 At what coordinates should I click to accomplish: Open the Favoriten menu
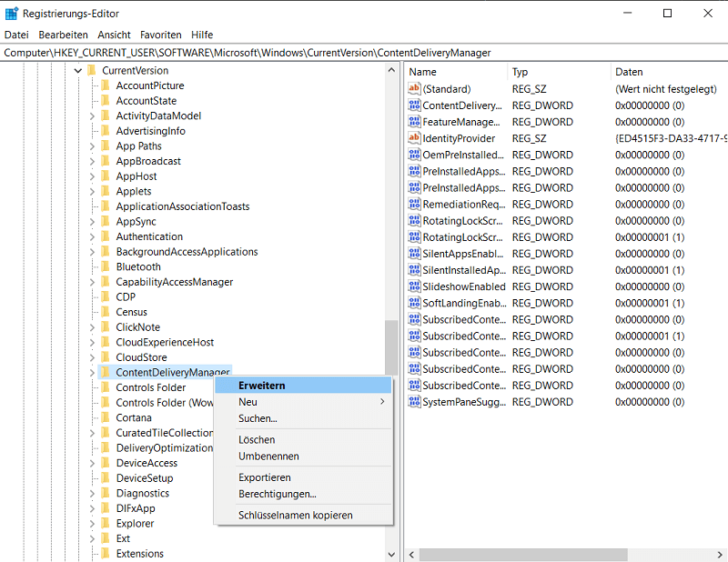pos(161,35)
